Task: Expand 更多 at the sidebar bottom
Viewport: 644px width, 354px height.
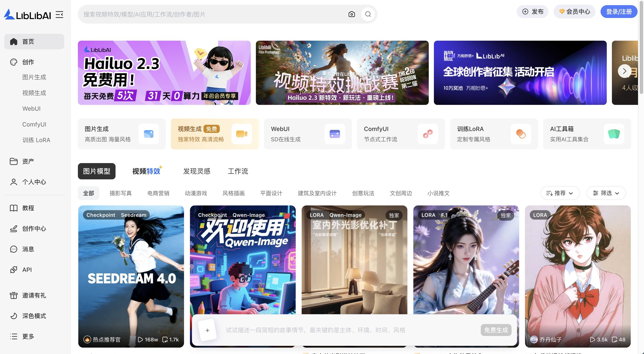Action: pyautogui.click(x=28, y=336)
